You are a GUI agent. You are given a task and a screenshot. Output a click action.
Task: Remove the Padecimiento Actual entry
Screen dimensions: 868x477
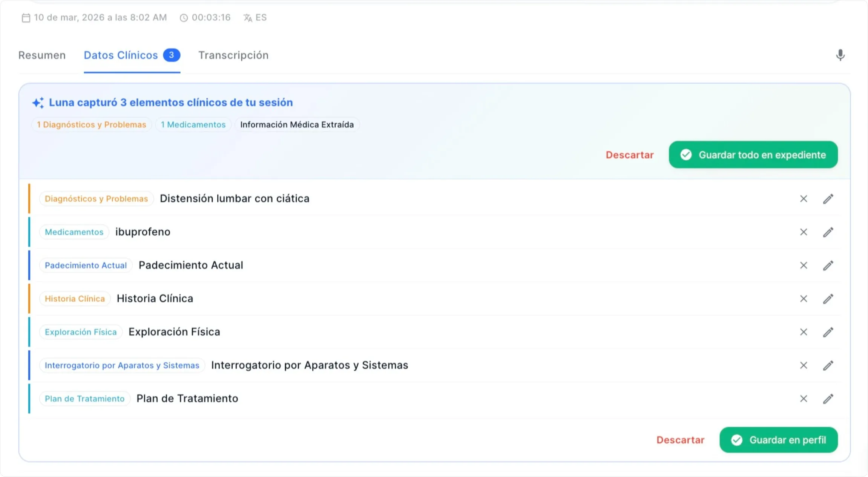coord(804,265)
